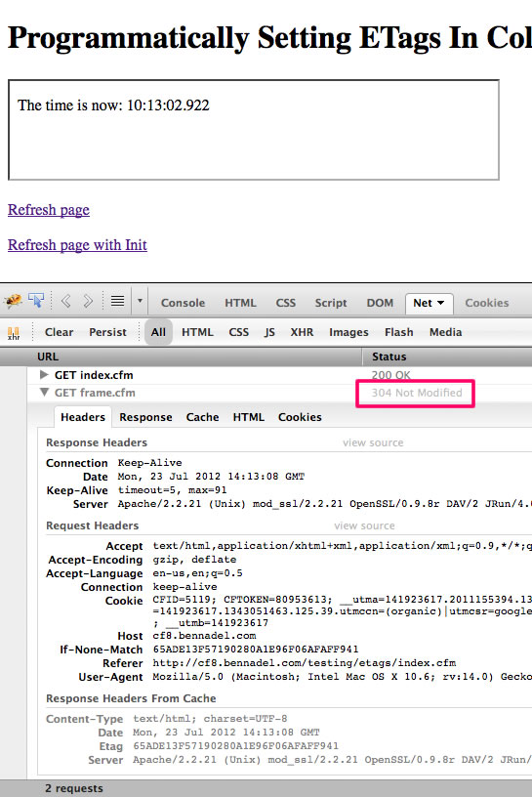Click the 200 OK status cell

[x=390, y=375]
